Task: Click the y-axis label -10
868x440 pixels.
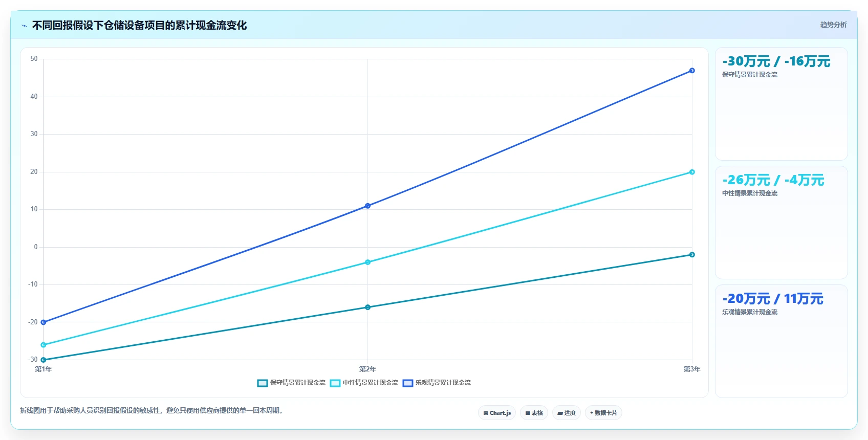Action: [x=33, y=284]
